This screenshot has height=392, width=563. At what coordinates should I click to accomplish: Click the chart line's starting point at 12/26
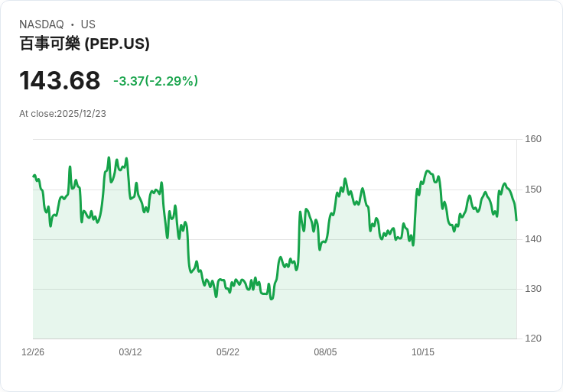(34, 176)
